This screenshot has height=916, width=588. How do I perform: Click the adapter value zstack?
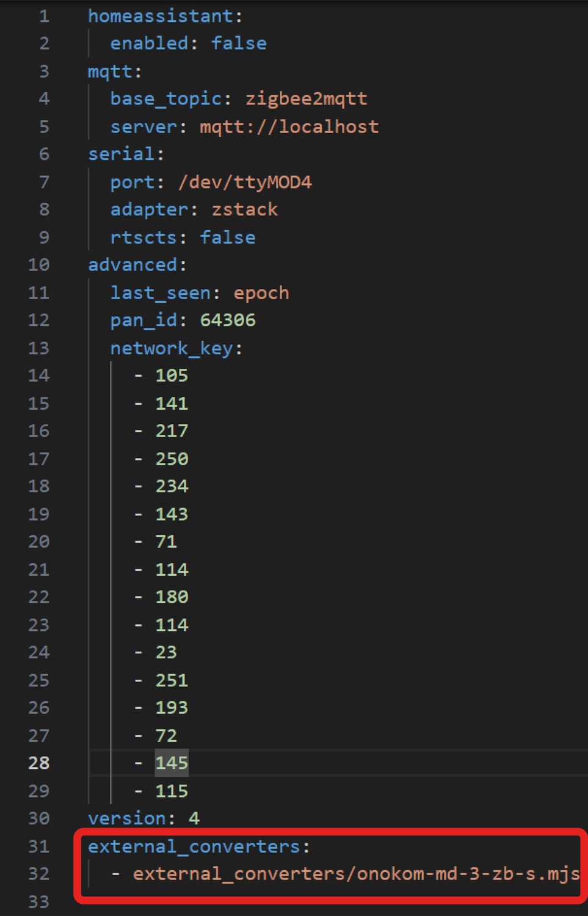pyautogui.click(x=244, y=209)
